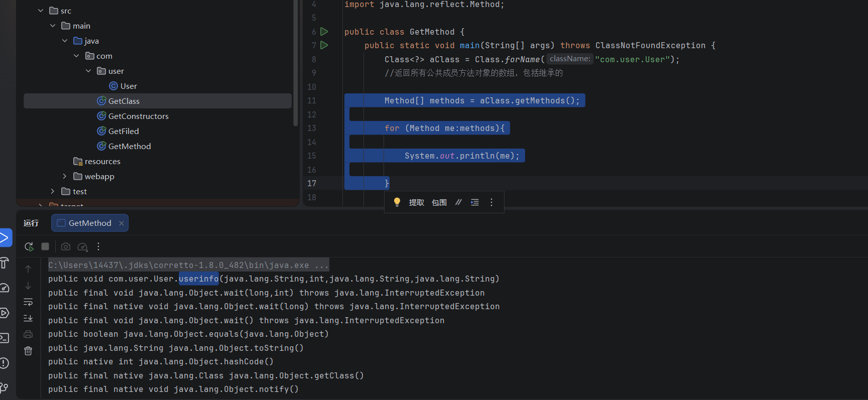Toggle scroll to end of console
Screen dimensions: 868x400
[x=28, y=318]
